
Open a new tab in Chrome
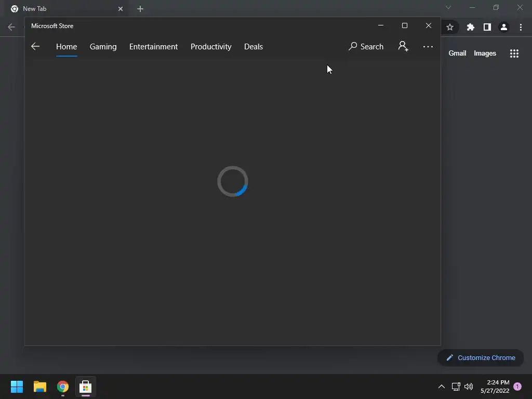pos(140,9)
